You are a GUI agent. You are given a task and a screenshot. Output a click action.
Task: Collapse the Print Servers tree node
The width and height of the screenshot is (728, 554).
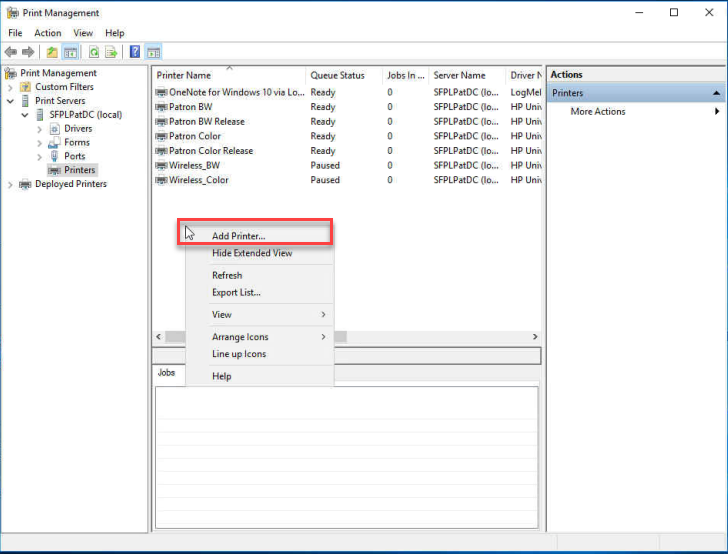point(11,101)
